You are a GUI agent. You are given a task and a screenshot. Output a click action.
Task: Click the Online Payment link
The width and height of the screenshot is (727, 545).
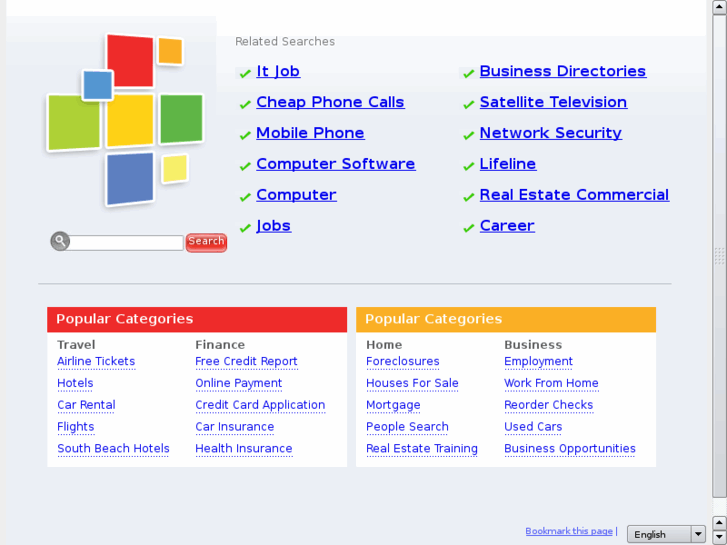tap(238, 383)
